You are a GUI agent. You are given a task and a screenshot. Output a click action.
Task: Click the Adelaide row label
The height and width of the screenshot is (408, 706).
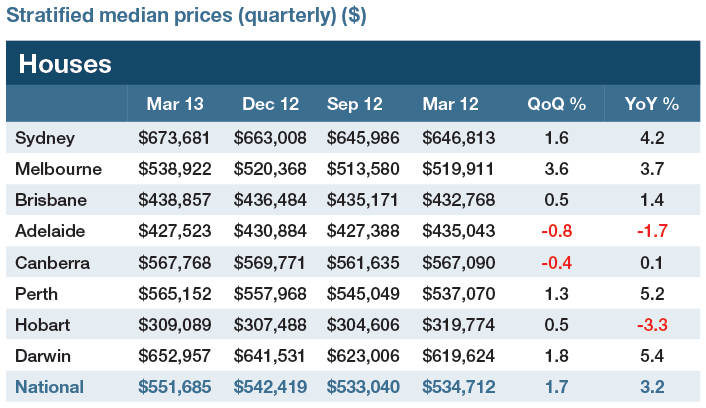point(49,230)
